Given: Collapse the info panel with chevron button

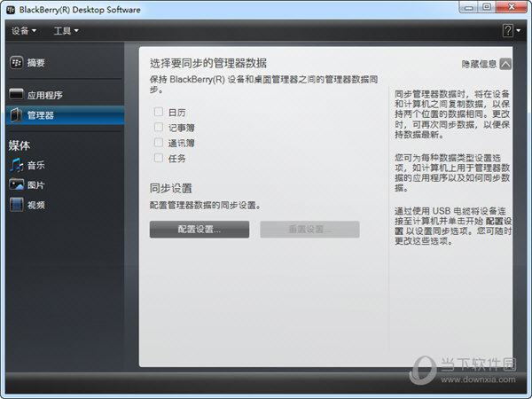Looking at the screenshot, I should pos(505,64).
